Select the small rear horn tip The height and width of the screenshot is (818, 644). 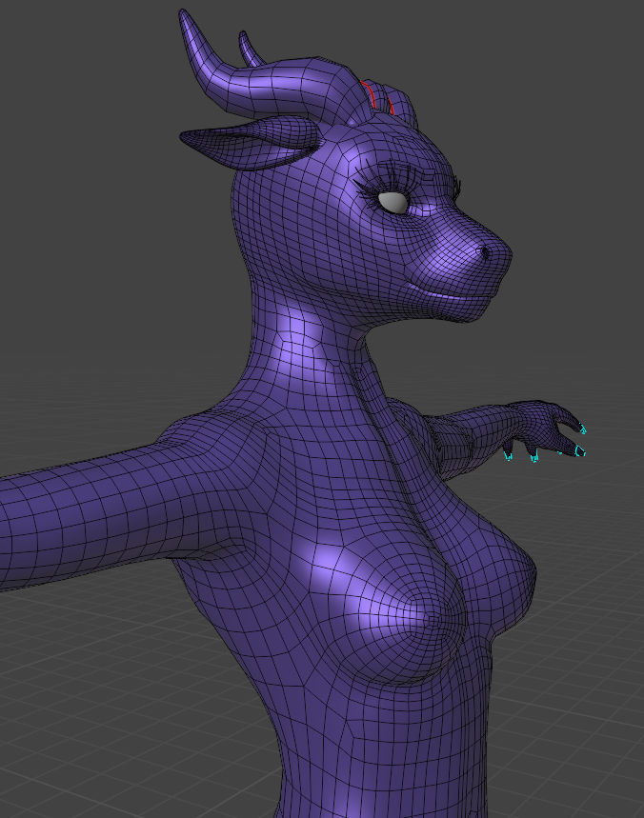click(250, 49)
